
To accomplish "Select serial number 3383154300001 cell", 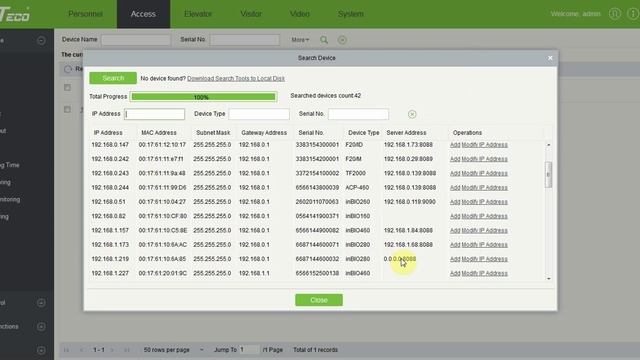I will click(x=317, y=145).
